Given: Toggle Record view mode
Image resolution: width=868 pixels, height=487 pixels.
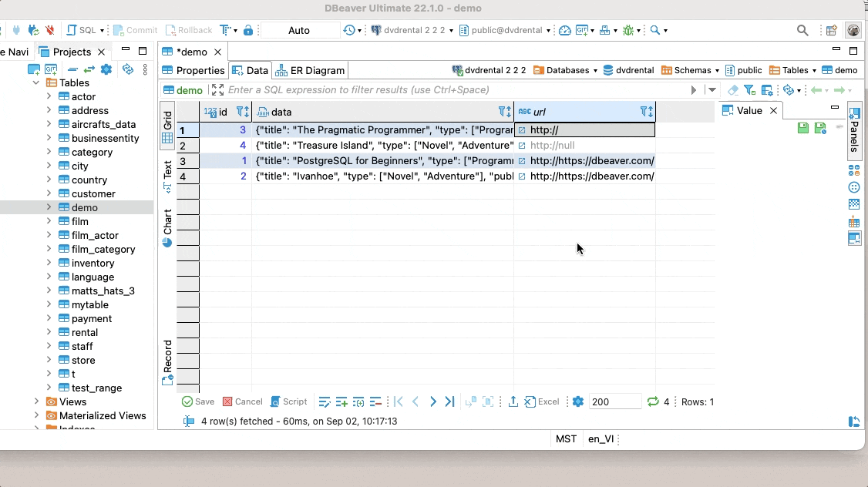Looking at the screenshot, I should point(168,362).
